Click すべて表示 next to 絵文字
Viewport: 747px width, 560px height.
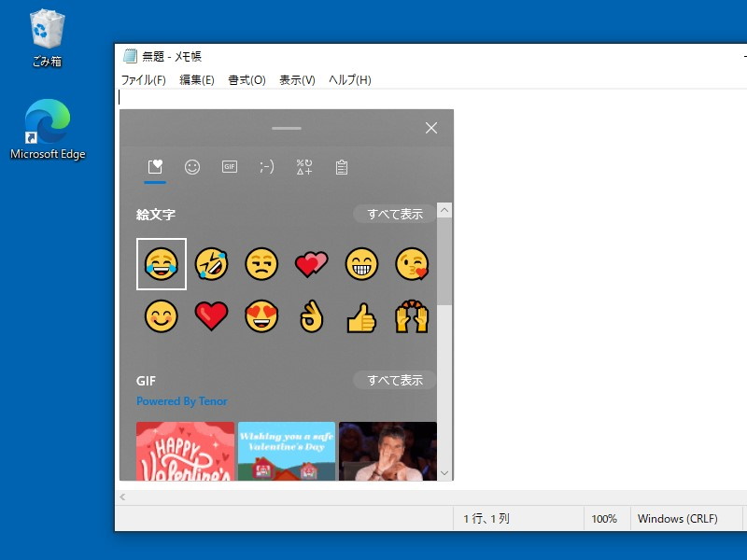pos(393,214)
